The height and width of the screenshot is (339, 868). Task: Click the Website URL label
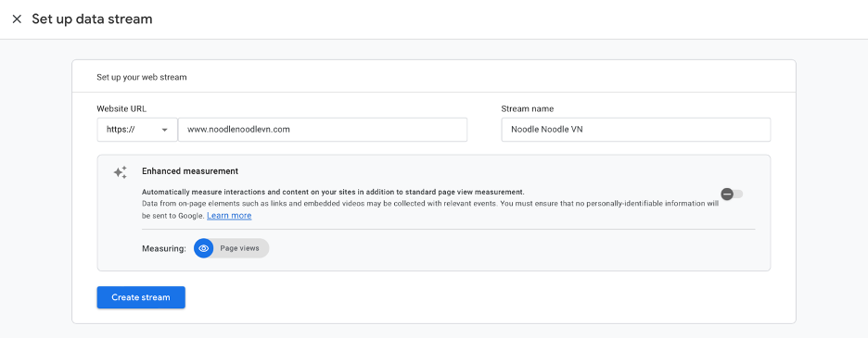(x=121, y=109)
